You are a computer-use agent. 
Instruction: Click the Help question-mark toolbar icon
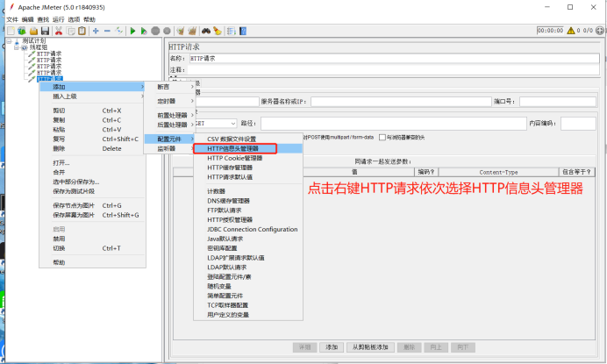pyautogui.click(x=243, y=31)
